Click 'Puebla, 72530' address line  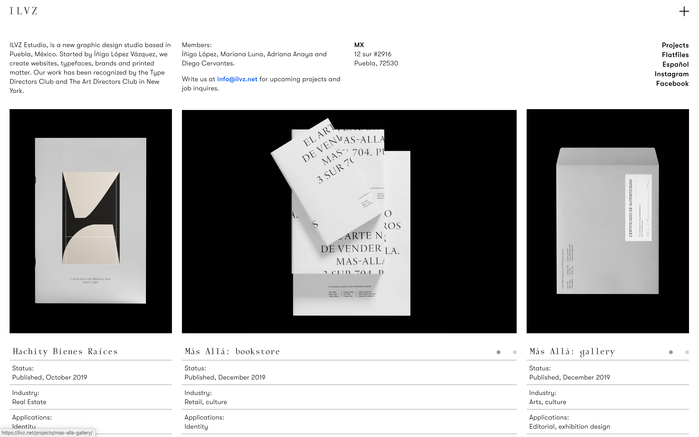[x=376, y=63]
